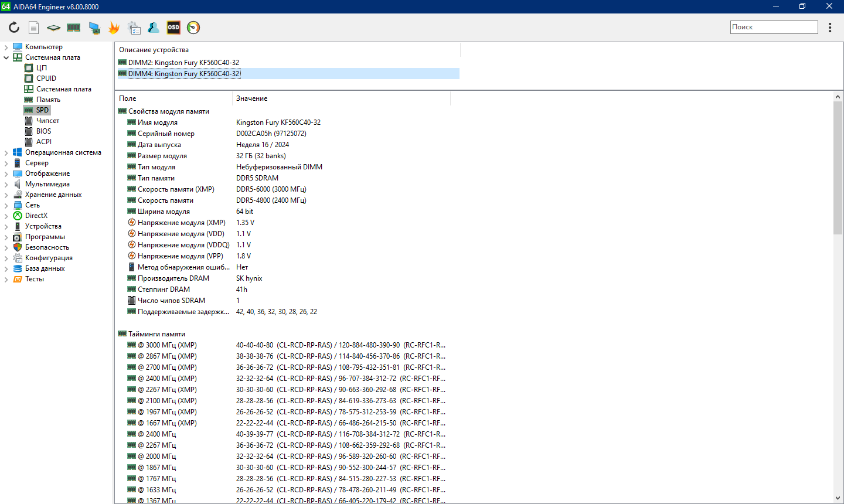Collapse the Системная плата tree node
This screenshot has width=844, height=504.
6,58
